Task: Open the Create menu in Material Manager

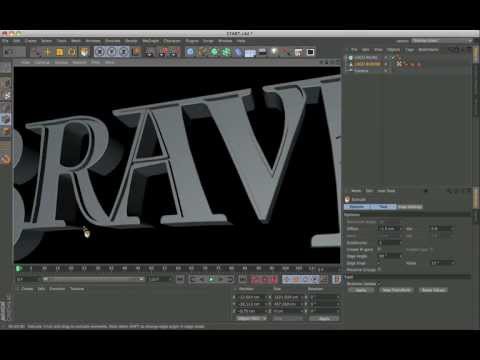Action: click(x=26, y=289)
